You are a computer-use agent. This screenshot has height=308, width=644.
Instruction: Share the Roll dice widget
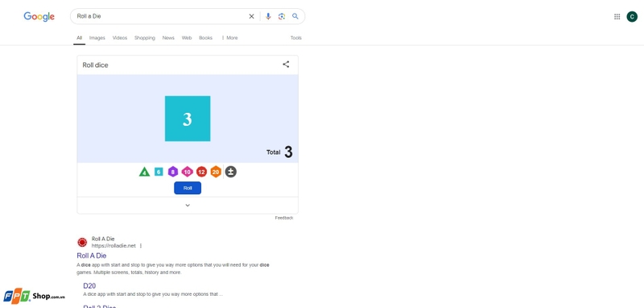pos(286,65)
